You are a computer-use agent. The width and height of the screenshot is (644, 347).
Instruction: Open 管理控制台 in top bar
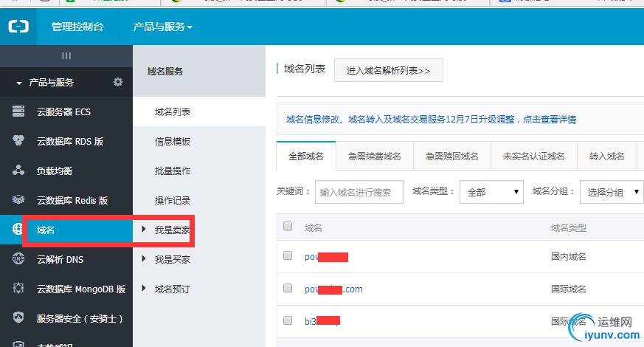[77, 27]
